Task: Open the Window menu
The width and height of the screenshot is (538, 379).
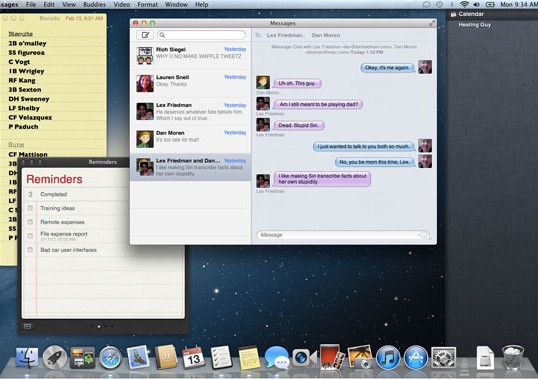Action: (x=176, y=4)
